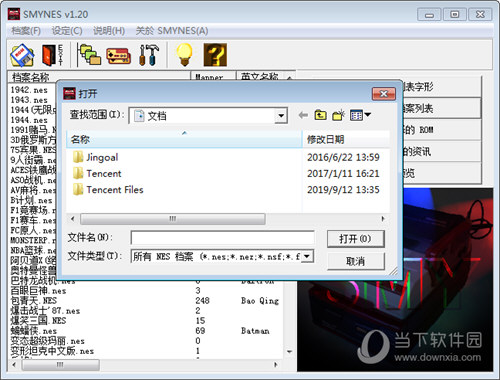Viewport: 500px width, 380px height.
Task: Click the 2019/9/12 13:35 date cell
Action: pos(343,190)
